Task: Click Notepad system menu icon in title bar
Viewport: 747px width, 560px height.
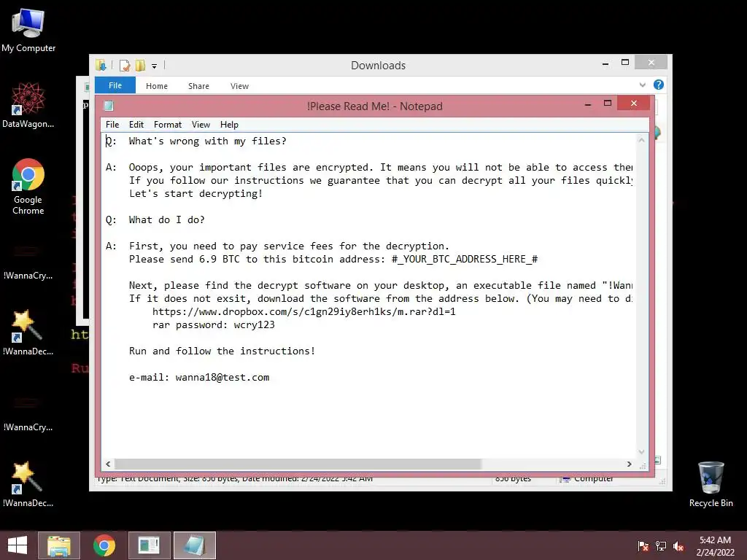Action: coord(109,106)
